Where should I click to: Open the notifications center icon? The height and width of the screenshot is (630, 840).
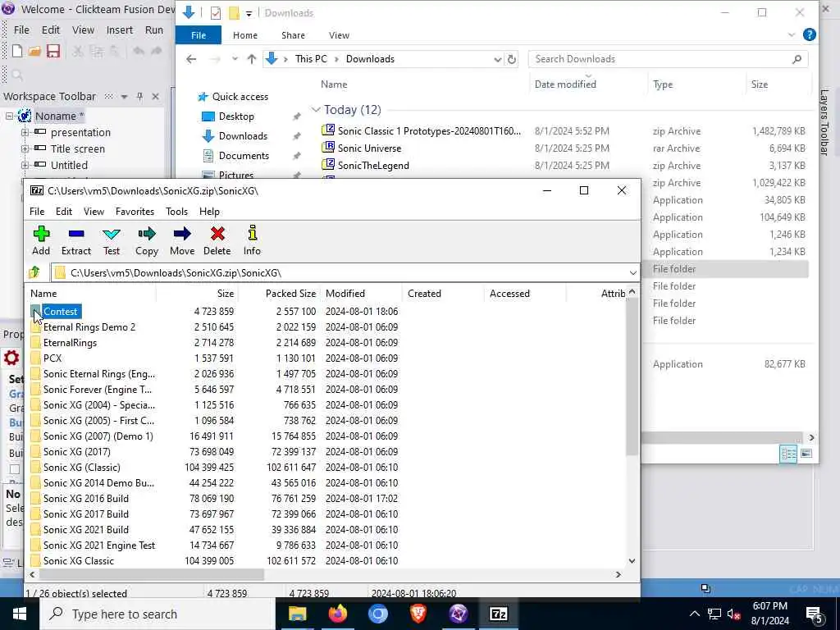click(814, 614)
